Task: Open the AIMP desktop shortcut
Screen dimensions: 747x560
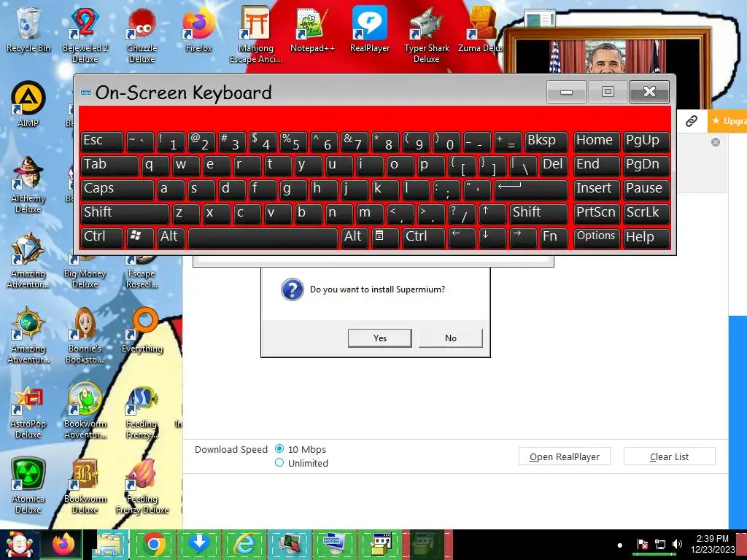Action: click(x=28, y=104)
